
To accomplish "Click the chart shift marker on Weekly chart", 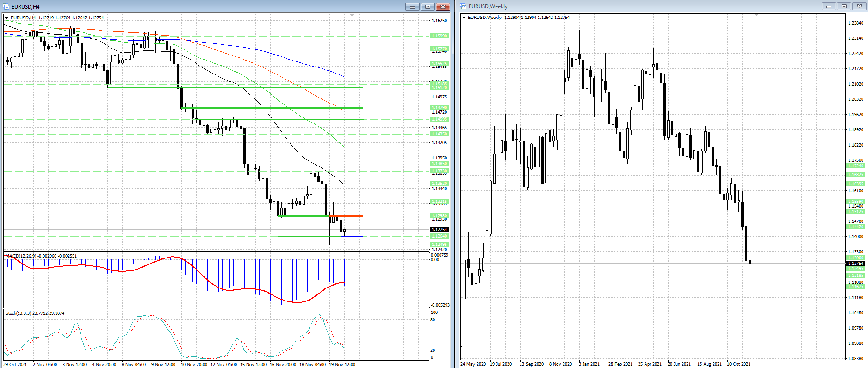I will coord(756,15).
